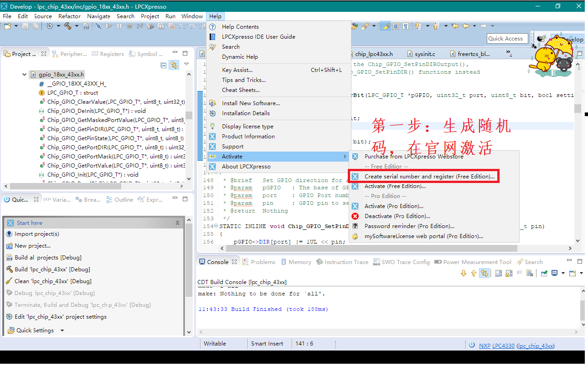Click editor horizontal scrollbar
The width and height of the screenshot is (588, 366).
[371, 249]
